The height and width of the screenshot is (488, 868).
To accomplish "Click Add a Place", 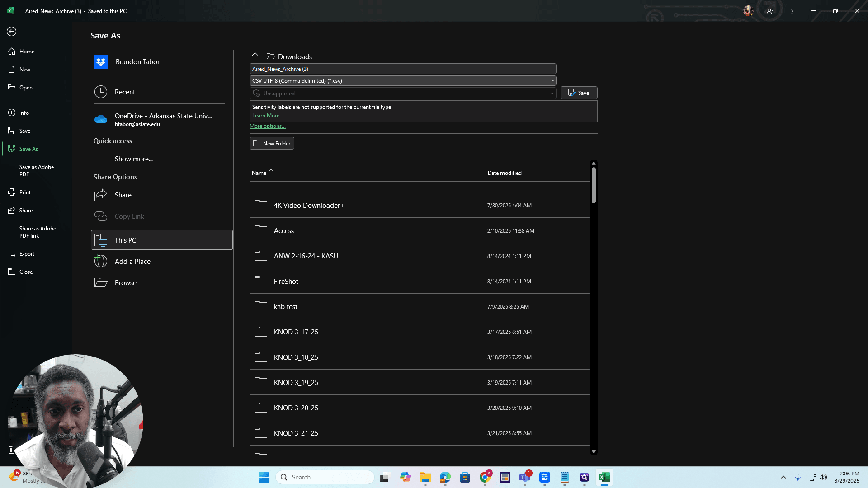I will pyautogui.click(x=161, y=262).
